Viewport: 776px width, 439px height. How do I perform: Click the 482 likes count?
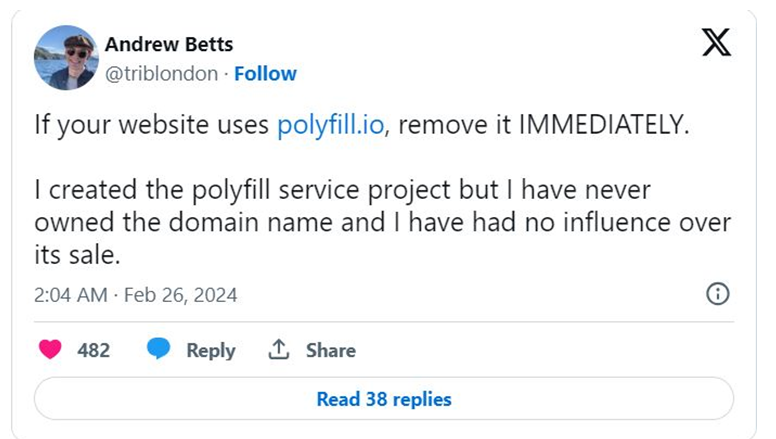(94, 350)
